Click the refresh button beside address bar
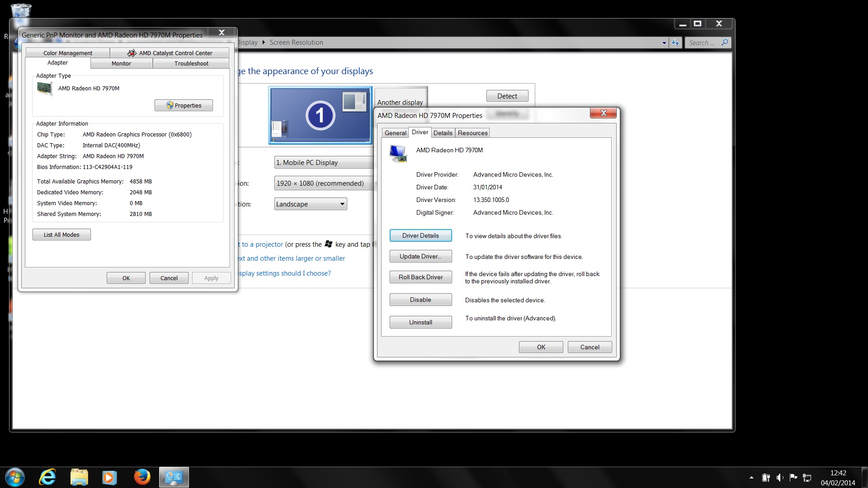The width and height of the screenshot is (868, 488). pos(675,42)
